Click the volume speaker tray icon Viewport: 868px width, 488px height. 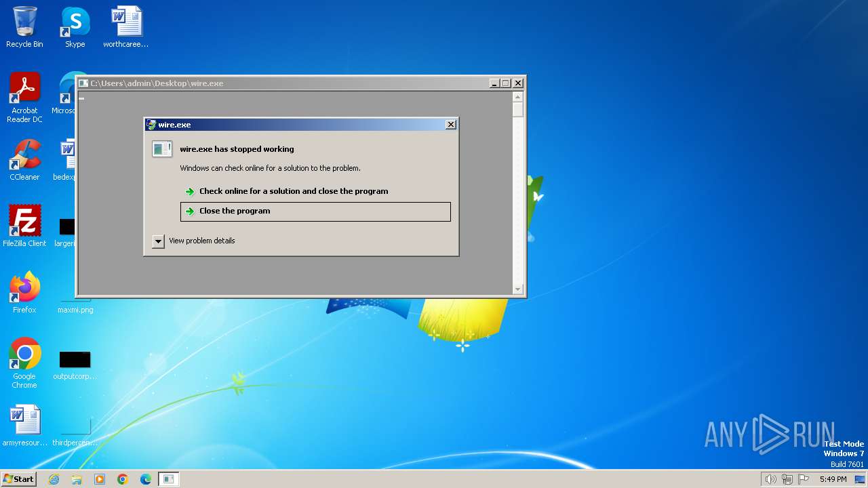[x=770, y=479]
